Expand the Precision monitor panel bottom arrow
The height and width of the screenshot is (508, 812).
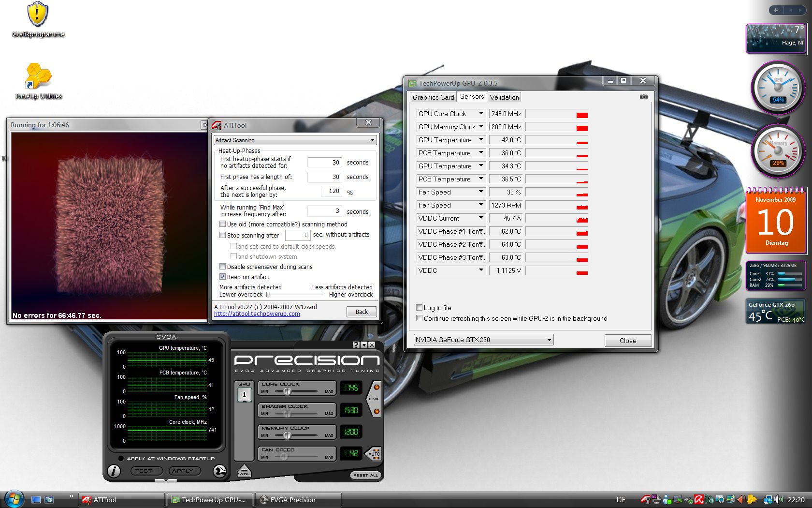tap(166, 480)
